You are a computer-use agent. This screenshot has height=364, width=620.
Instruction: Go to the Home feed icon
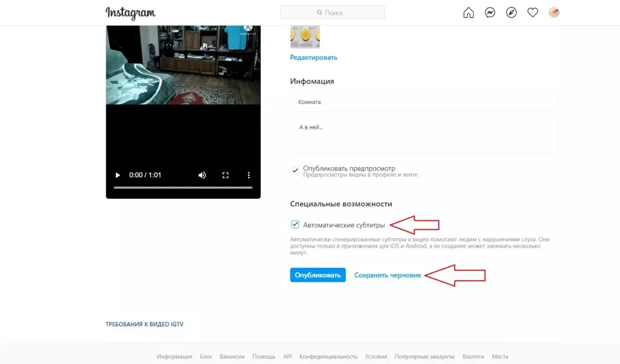[x=469, y=12]
